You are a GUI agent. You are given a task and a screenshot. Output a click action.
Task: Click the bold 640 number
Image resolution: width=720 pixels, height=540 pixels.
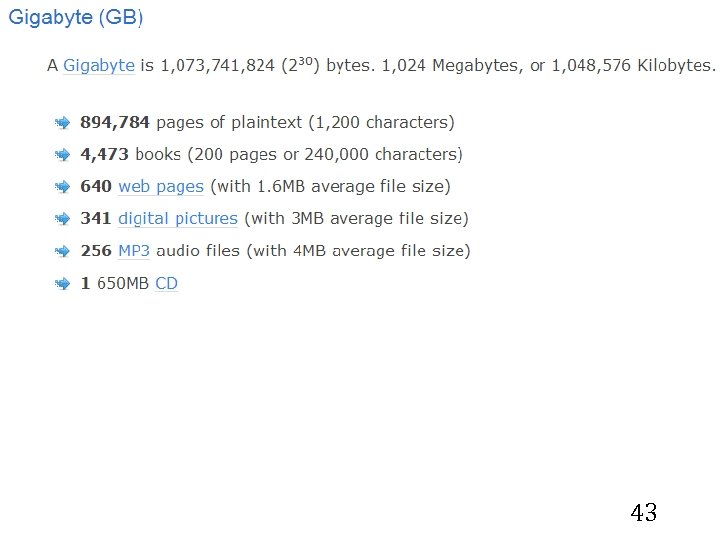pyautogui.click(x=95, y=187)
